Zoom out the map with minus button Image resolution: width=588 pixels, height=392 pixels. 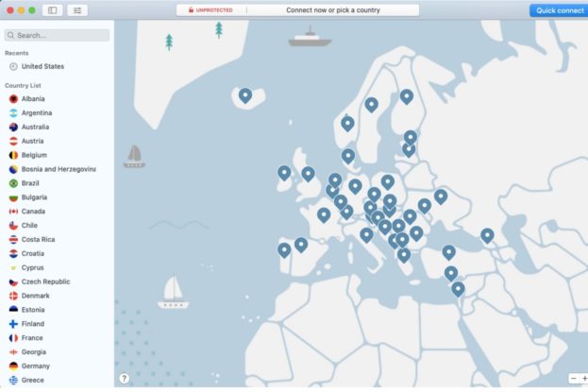pos(574,379)
